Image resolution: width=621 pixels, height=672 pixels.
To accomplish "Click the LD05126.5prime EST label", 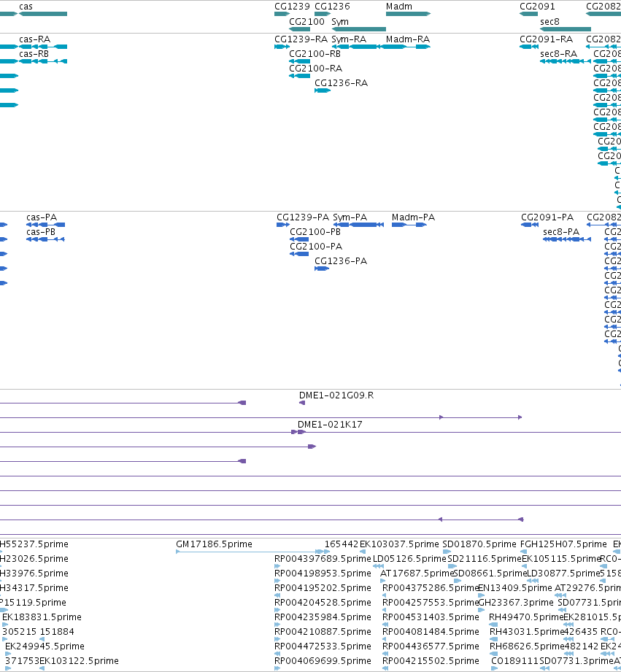I will 409,560.
